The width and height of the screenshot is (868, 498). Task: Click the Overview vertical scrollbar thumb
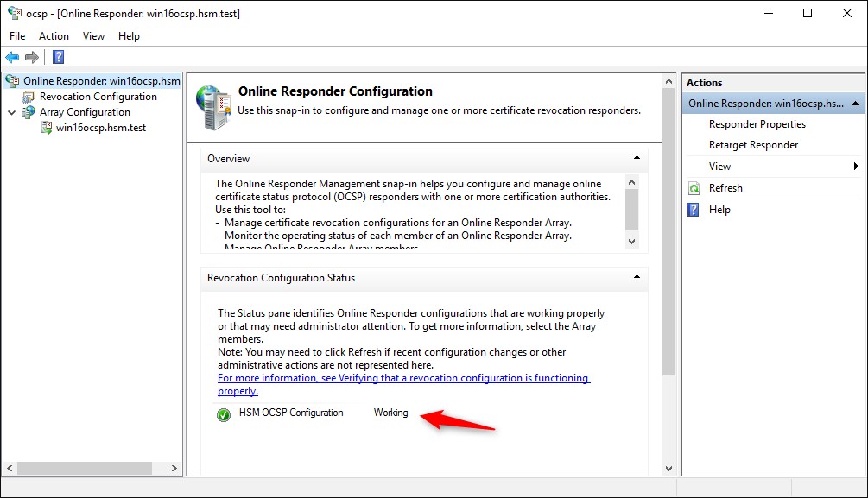631,210
